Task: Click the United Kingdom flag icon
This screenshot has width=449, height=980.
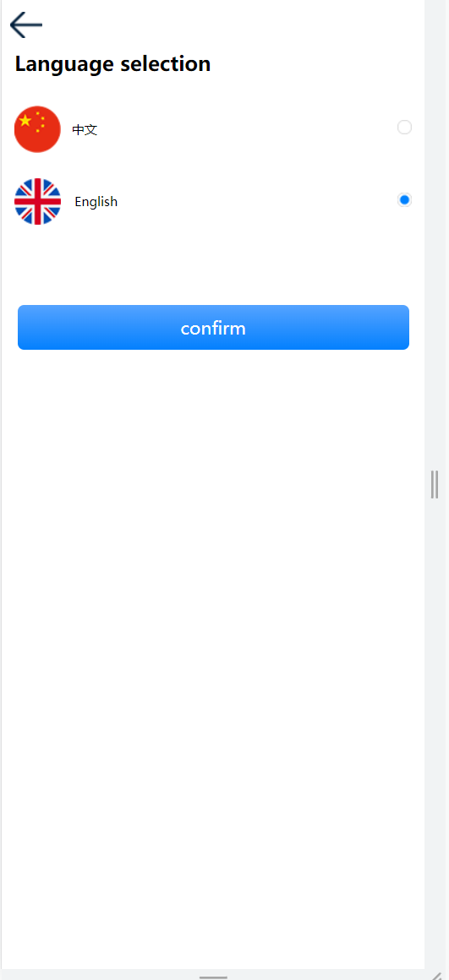Action: pos(37,201)
